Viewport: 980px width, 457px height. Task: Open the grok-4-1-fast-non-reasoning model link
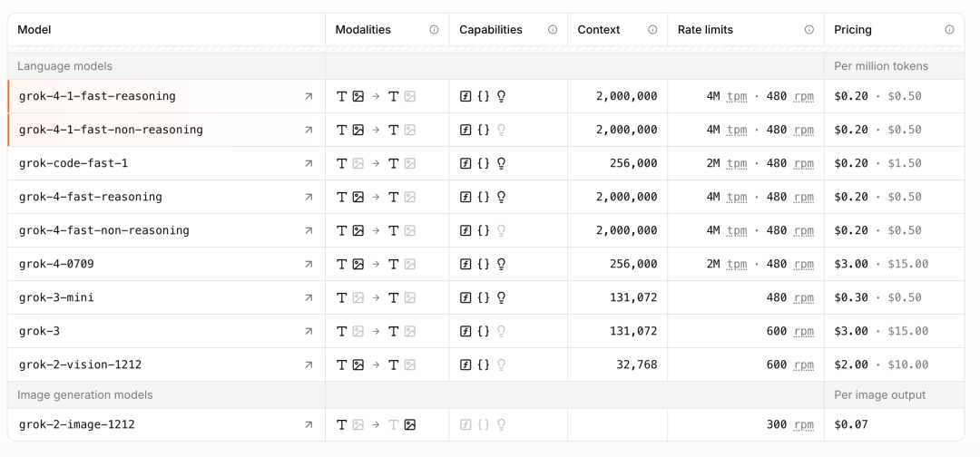click(x=111, y=130)
